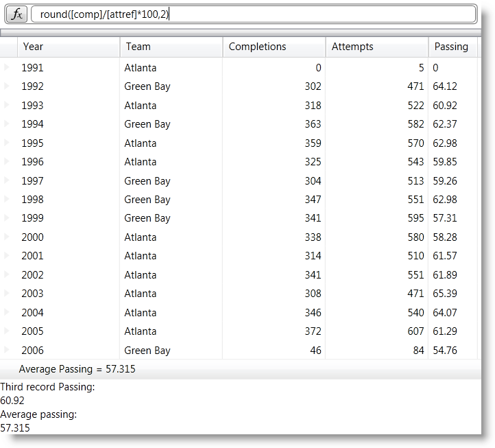
Task: Click the Team column header
Action: [171, 47]
